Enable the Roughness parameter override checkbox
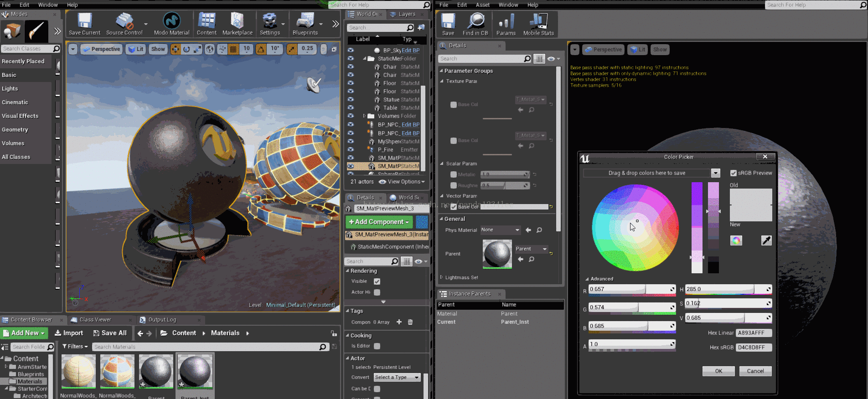The image size is (868, 399). click(454, 185)
